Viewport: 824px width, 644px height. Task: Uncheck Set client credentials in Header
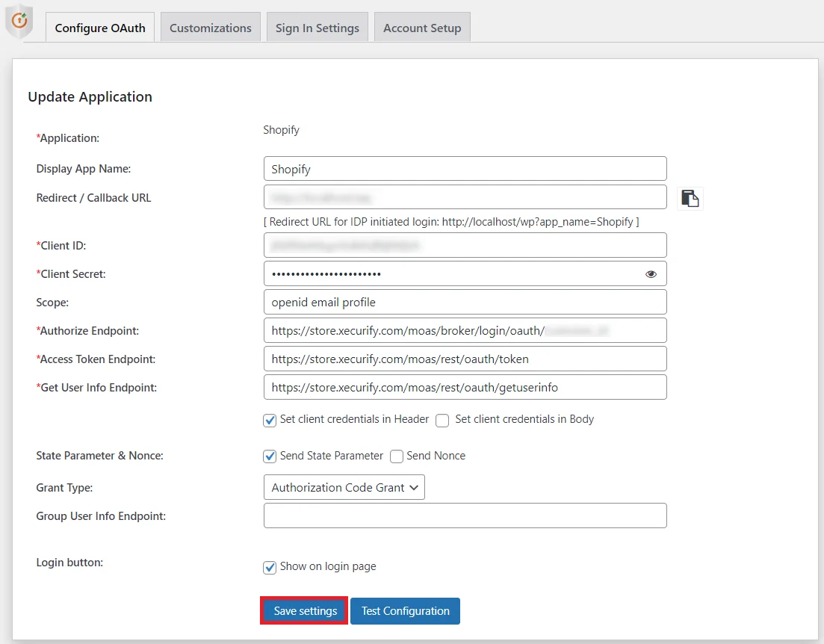[x=270, y=421]
